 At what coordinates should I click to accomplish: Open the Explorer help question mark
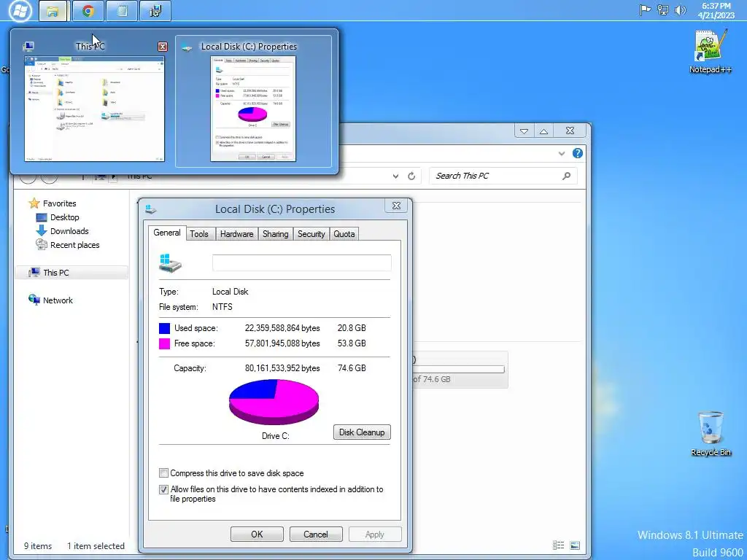(578, 153)
